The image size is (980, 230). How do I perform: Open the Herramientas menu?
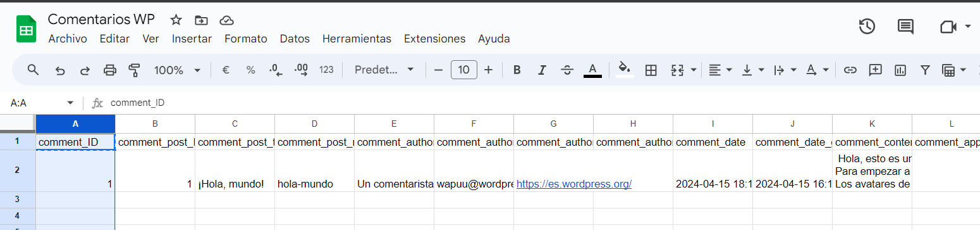[357, 39]
